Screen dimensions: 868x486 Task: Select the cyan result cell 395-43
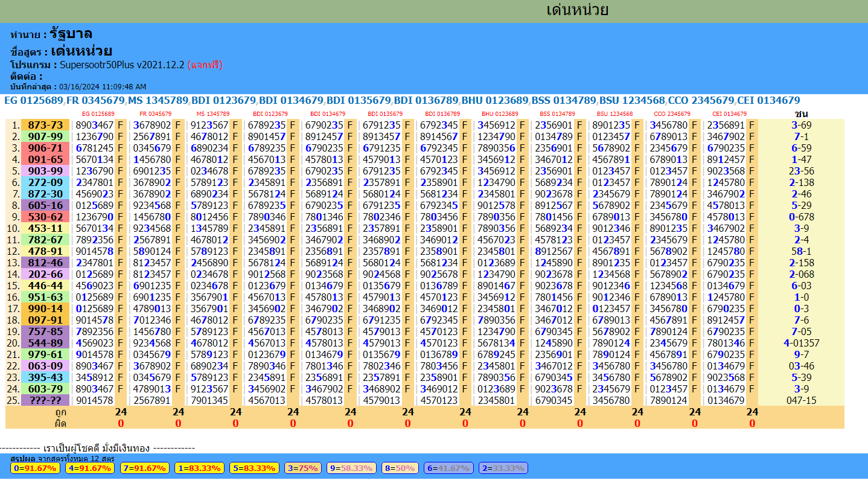click(46, 377)
